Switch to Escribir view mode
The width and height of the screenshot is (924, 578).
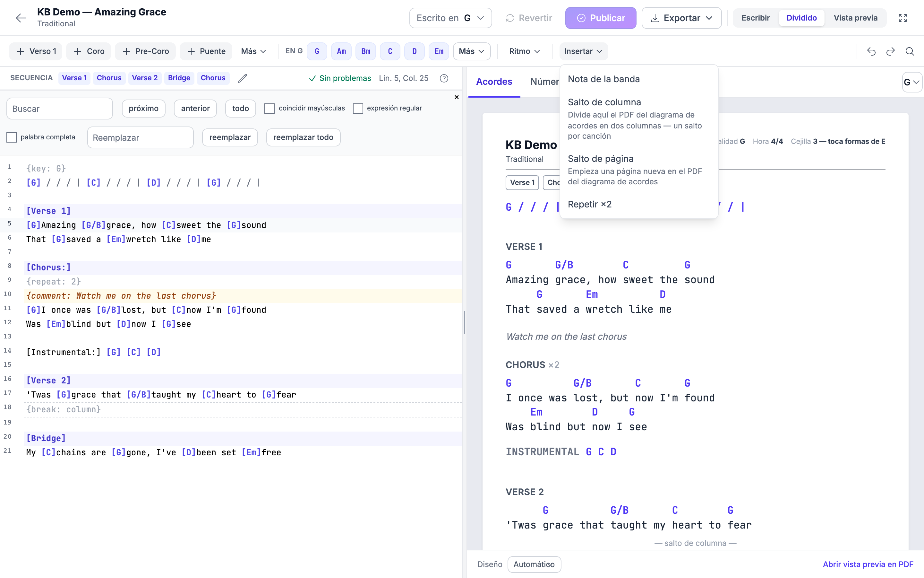point(755,18)
